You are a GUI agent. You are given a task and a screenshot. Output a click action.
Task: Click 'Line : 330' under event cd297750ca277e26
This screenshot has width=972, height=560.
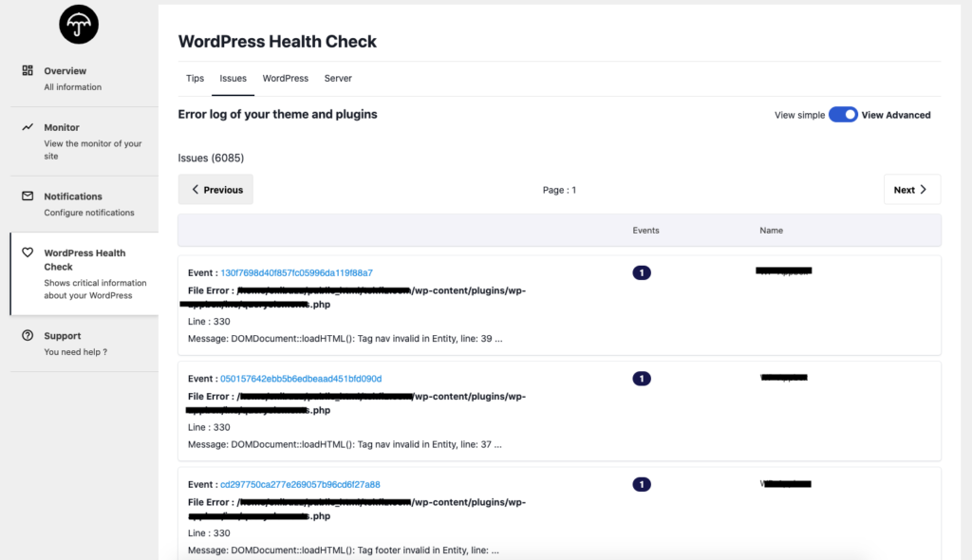pyautogui.click(x=209, y=533)
